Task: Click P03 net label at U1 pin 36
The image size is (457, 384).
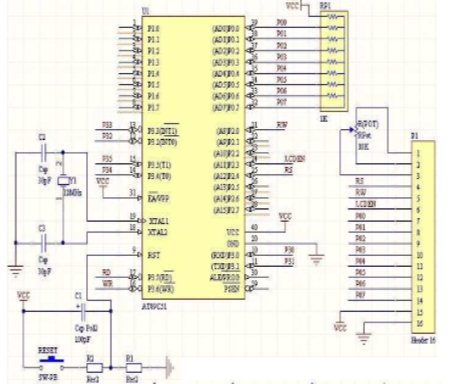Action: point(282,57)
